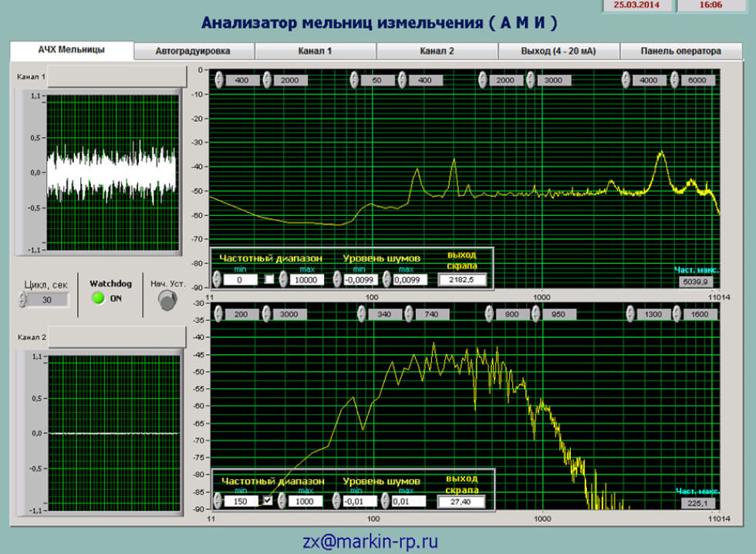Image resolution: width=756 pixels, height=554 pixels.
Task: Click the stepper for Цикл, сек value
Action: pos(23,300)
